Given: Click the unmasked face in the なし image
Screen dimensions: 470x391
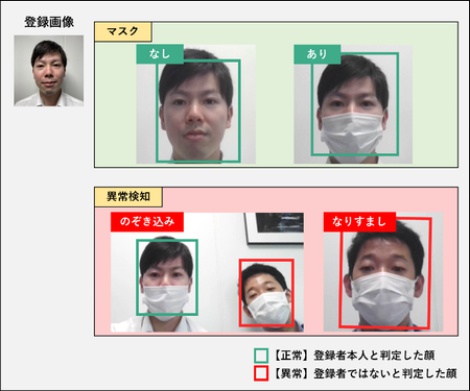Looking at the screenshot, I should [198, 111].
